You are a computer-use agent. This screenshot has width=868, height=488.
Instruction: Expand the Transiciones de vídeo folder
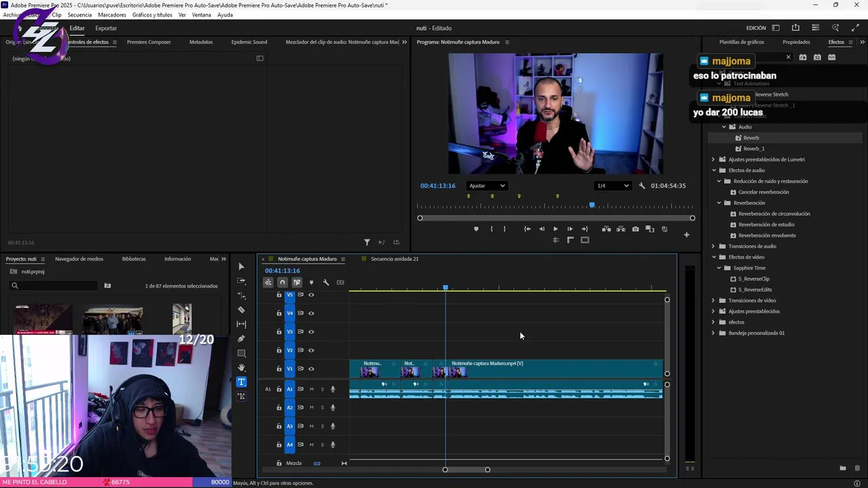click(x=713, y=300)
